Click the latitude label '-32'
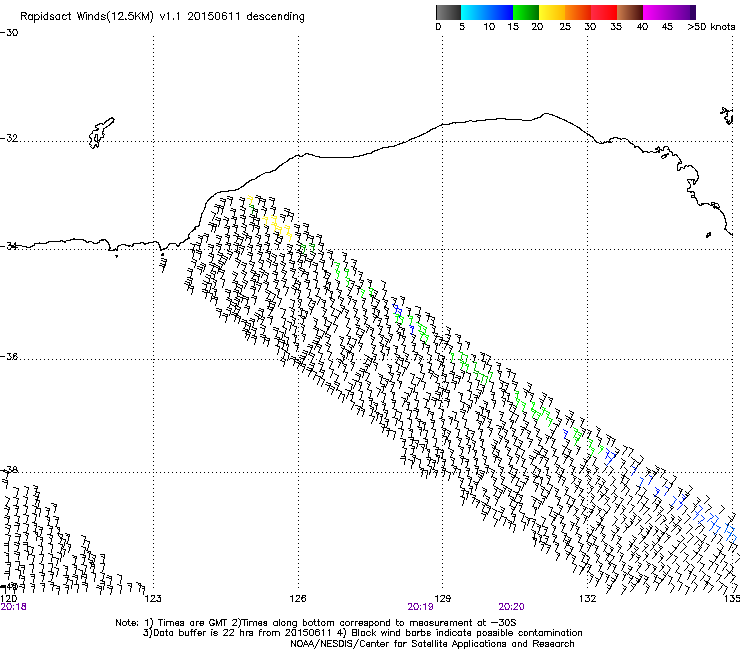Screen dimensions: 740x650 pyautogui.click(x=9, y=138)
